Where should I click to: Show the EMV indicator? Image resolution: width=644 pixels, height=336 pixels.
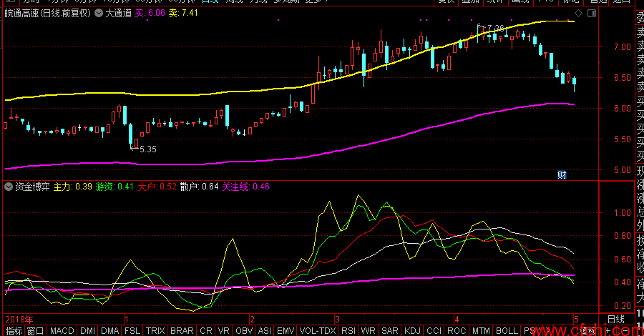286,331
